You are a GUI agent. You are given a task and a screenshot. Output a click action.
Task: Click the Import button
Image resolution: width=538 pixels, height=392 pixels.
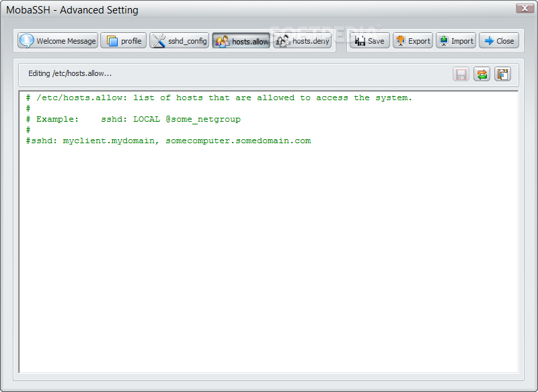(x=456, y=41)
